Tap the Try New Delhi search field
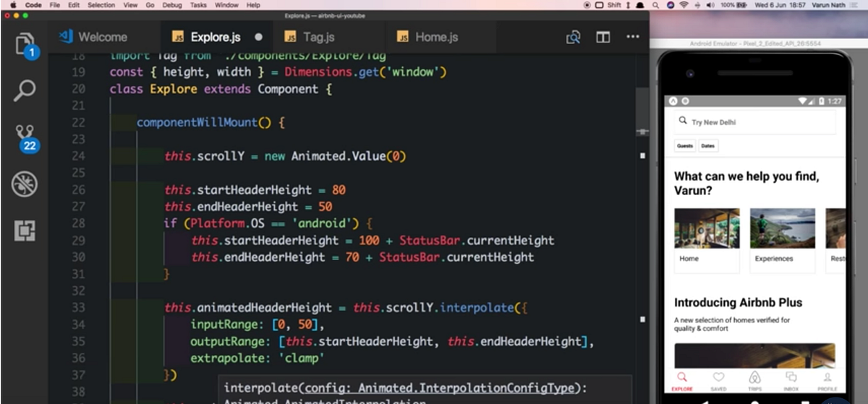868x404 pixels. [754, 122]
